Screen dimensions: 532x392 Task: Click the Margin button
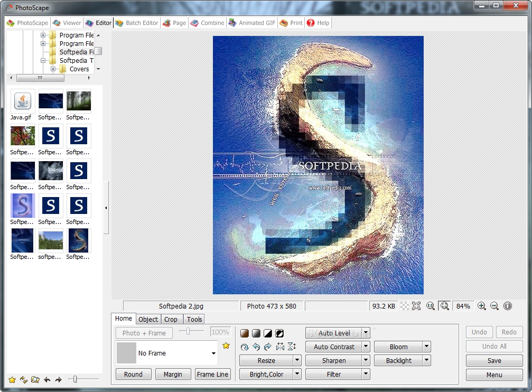tap(173, 374)
